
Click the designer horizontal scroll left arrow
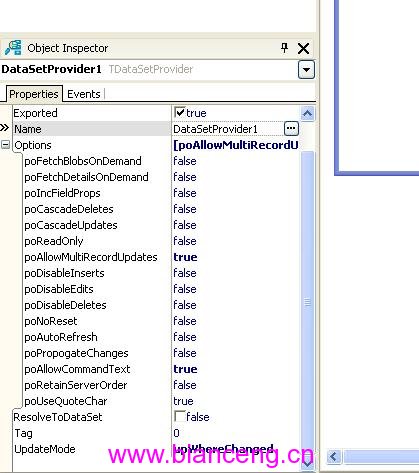click(x=334, y=456)
